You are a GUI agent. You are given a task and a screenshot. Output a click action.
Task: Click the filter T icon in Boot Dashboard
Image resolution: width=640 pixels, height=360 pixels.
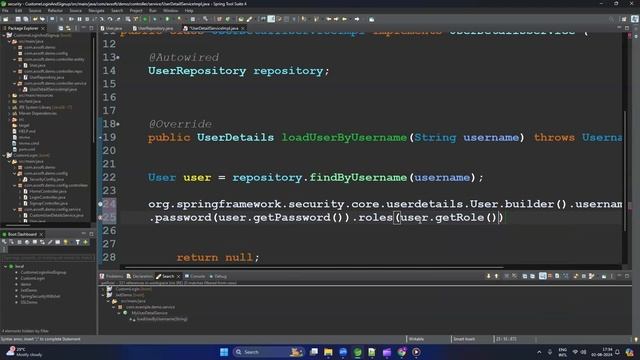(x=78, y=242)
